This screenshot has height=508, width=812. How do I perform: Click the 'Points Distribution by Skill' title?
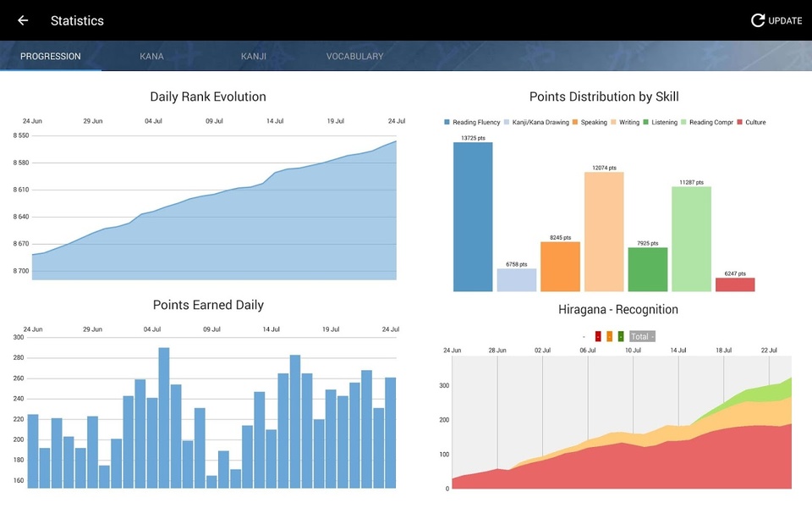tap(604, 97)
